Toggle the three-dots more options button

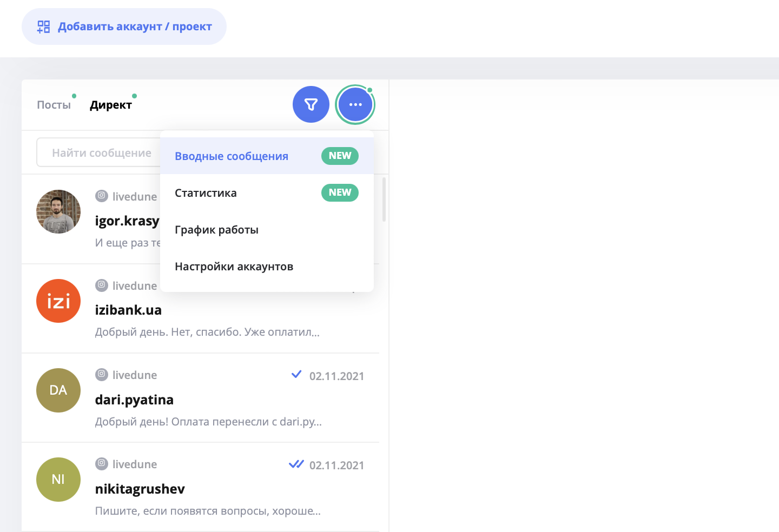tap(355, 104)
